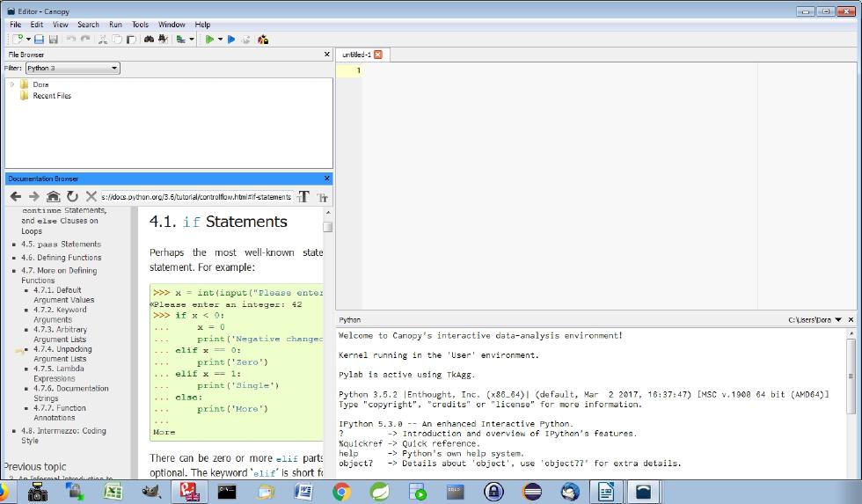Click the Paste toolbar icon

131,39
